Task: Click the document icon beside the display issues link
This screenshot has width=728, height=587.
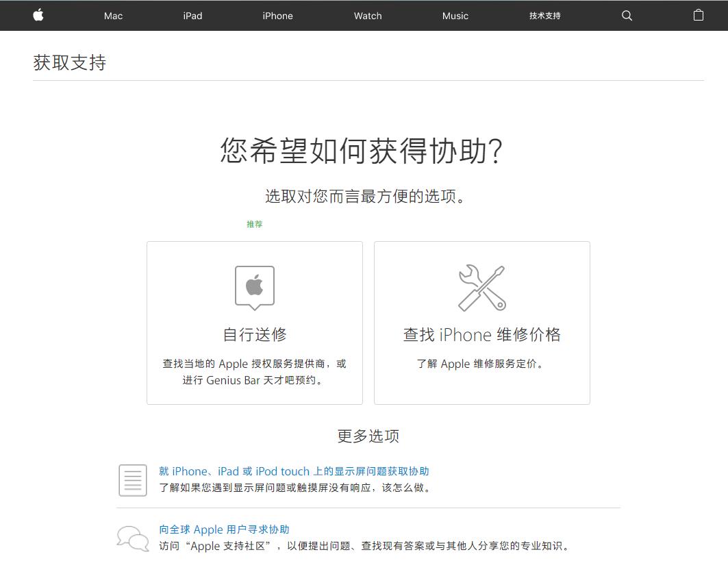Action: click(x=132, y=480)
